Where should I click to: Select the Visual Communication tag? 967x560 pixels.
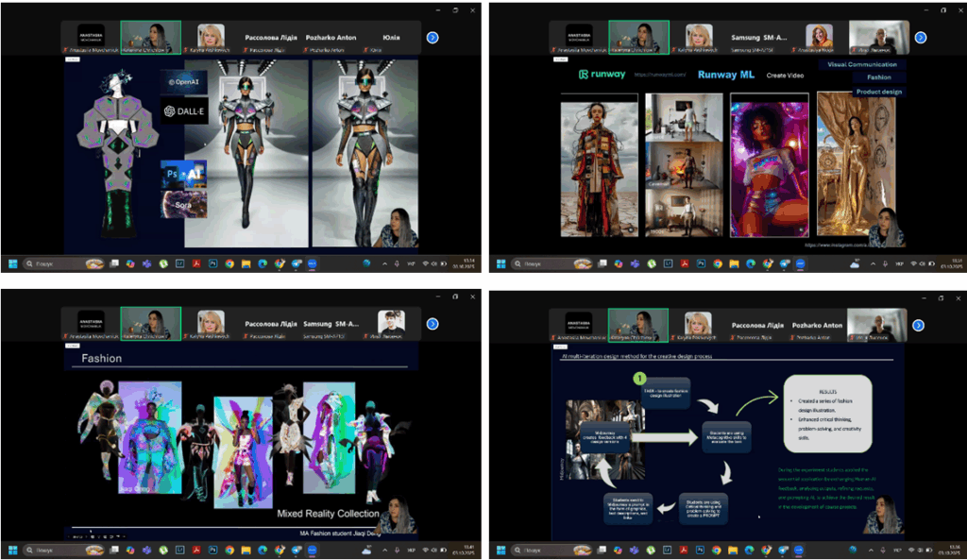point(861,64)
